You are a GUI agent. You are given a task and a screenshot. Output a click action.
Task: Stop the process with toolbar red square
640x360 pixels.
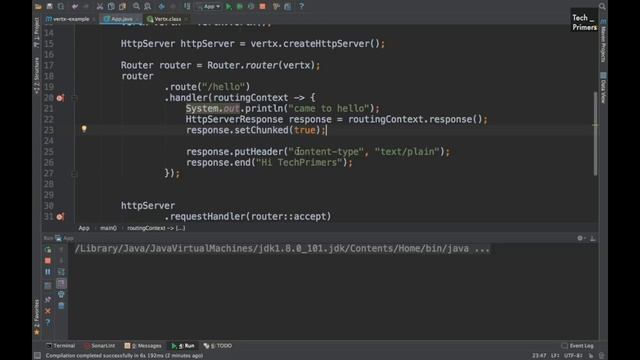point(262,7)
